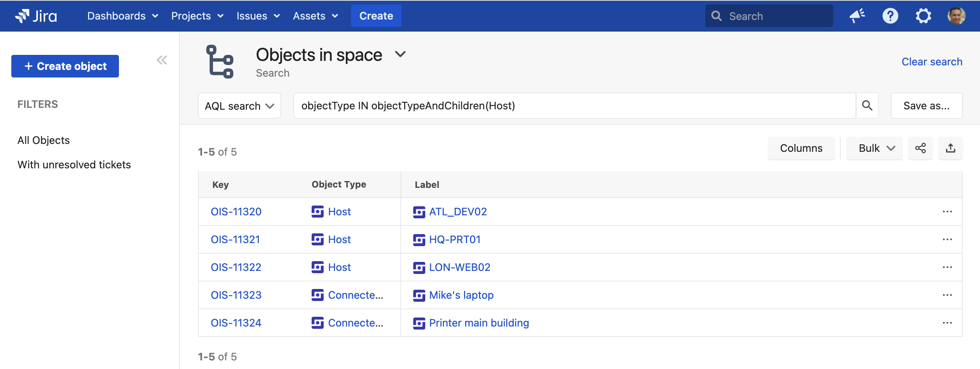Image resolution: width=980 pixels, height=369 pixels.
Task: Run AQL query with magnifier icon
Action: click(x=867, y=106)
